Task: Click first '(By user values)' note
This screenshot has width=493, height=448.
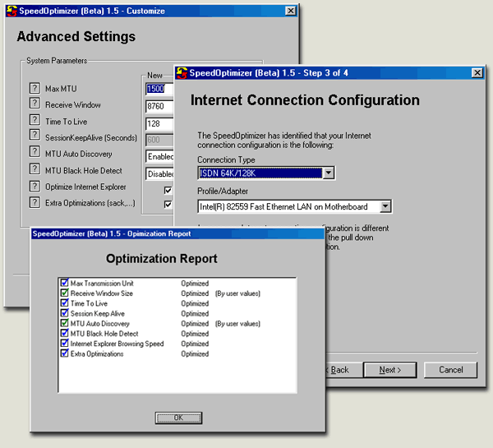Action: (x=237, y=293)
